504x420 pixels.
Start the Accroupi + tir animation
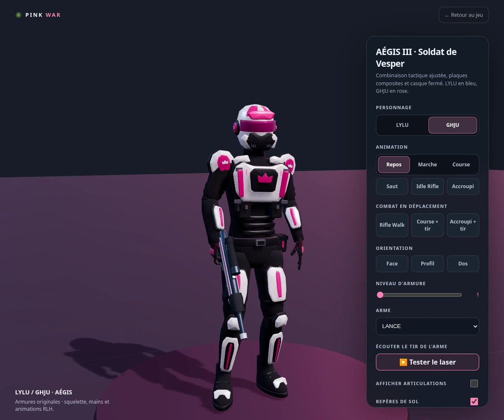point(463,225)
